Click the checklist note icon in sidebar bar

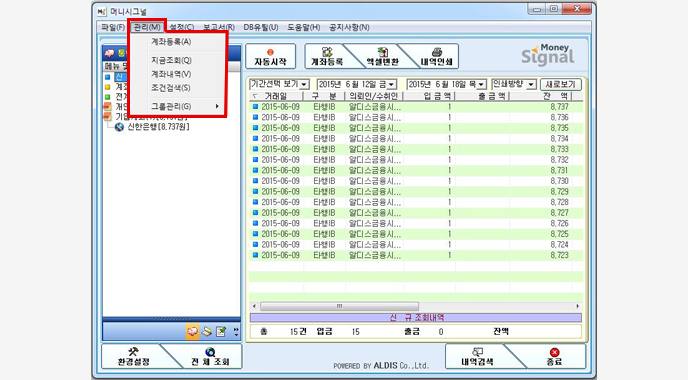pos(221,332)
